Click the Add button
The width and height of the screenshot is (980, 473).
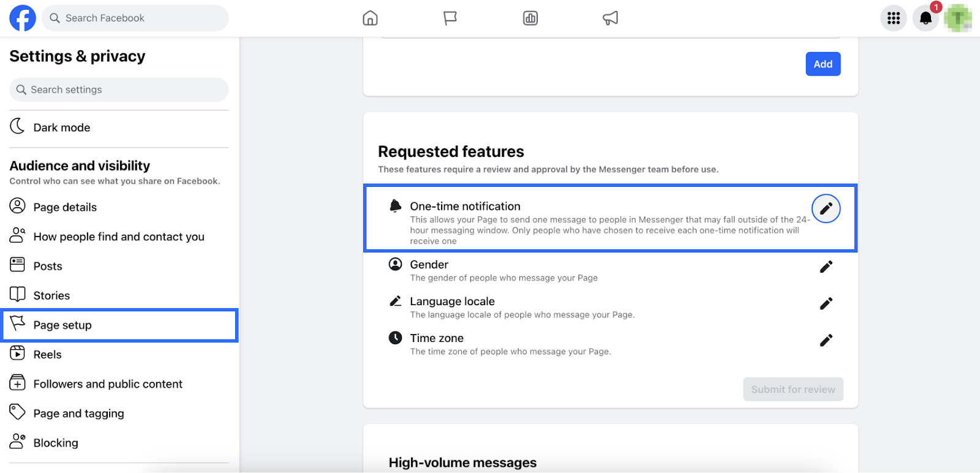click(x=823, y=64)
